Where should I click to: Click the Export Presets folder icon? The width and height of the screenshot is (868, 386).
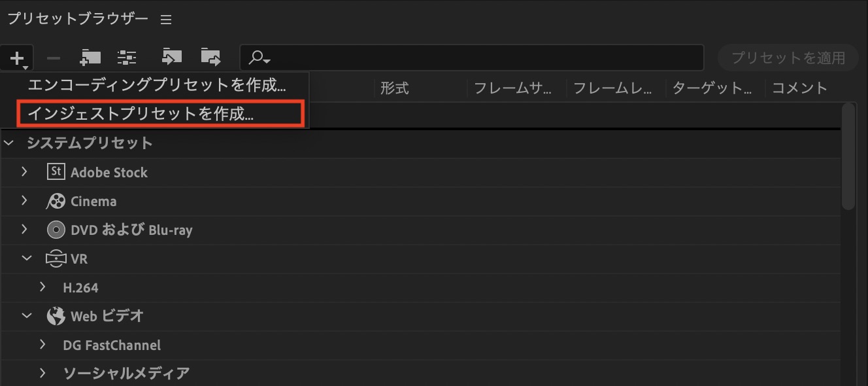coord(210,58)
